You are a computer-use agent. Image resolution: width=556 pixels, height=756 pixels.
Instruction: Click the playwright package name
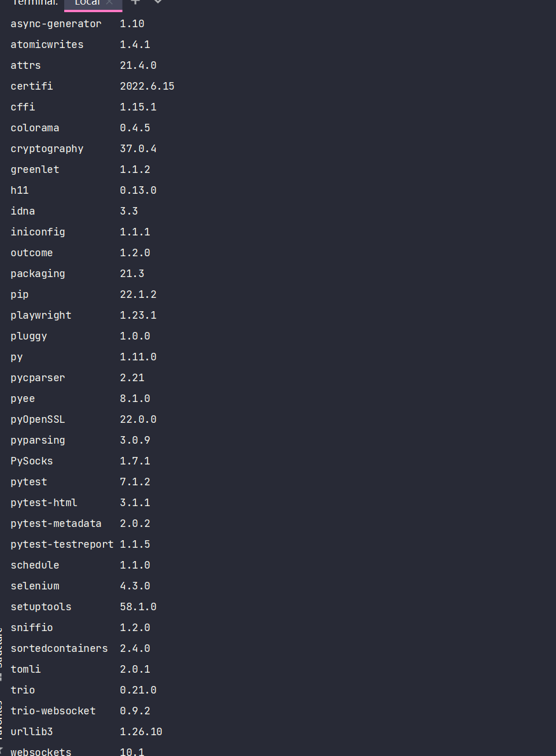(x=41, y=315)
